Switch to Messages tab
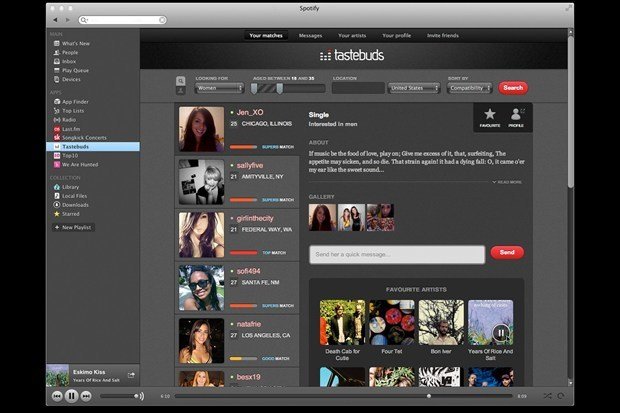The height and width of the screenshot is (413, 620). pyautogui.click(x=310, y=36)
